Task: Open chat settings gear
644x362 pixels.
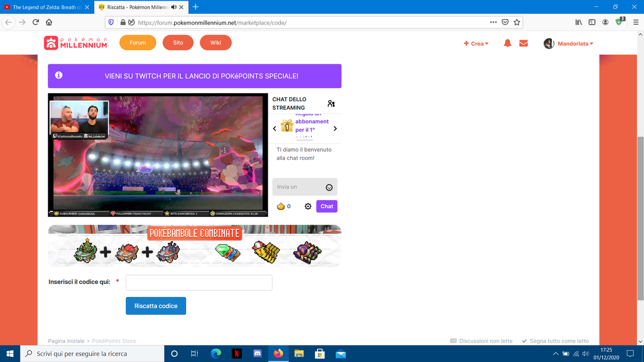Action: pos(308,206)
